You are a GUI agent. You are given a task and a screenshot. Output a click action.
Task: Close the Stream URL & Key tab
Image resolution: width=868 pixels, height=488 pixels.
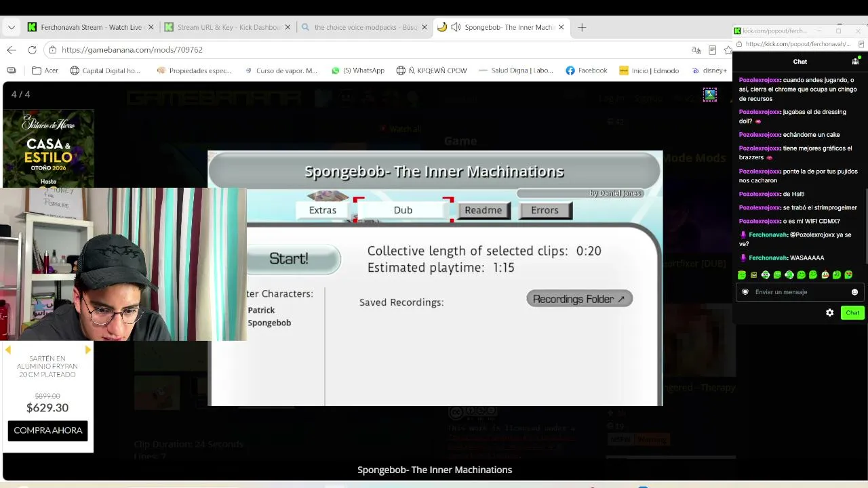click(x=288, y=27)
